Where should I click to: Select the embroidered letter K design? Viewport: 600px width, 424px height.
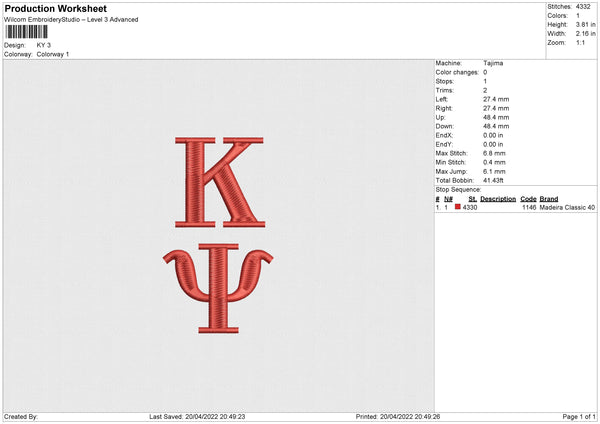click(220, 182)
